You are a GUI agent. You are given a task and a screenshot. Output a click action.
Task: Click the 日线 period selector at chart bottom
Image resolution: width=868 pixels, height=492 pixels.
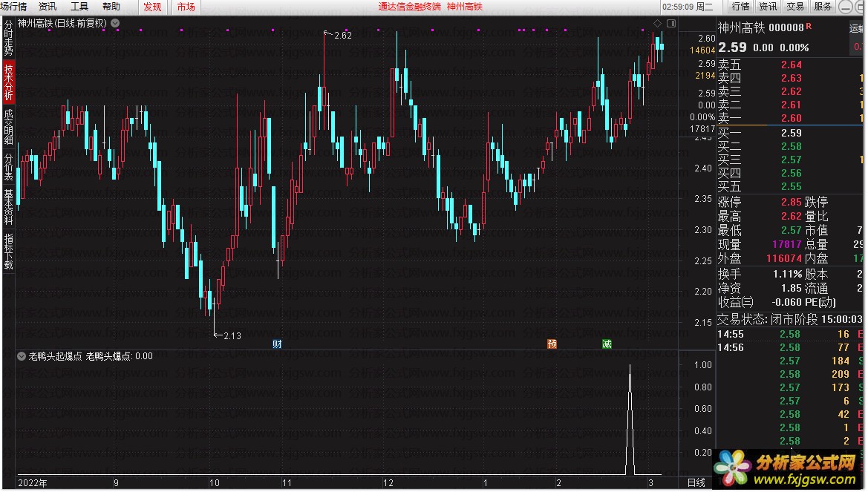click(696, 483)
